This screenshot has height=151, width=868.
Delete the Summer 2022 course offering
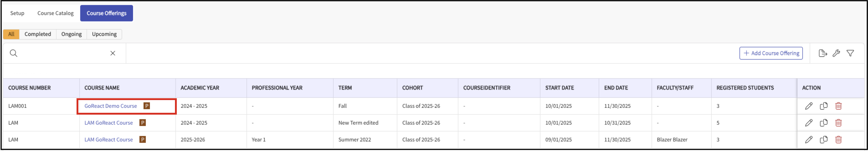tap(838, 140)
